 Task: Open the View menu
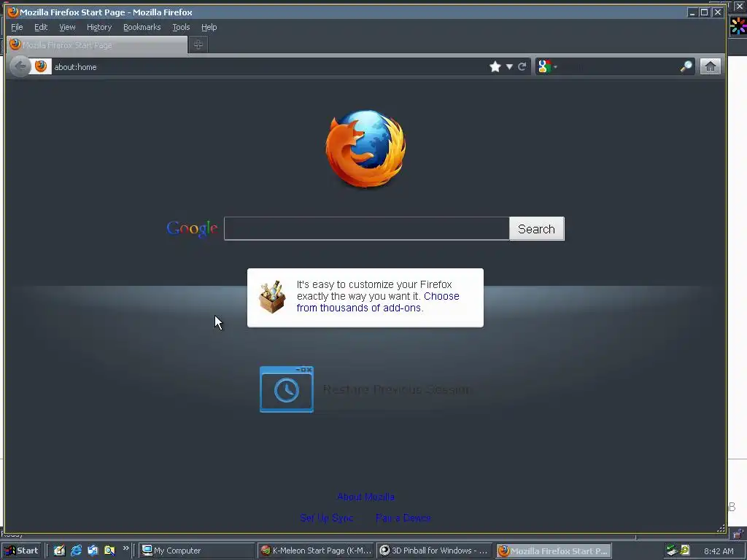67,27
